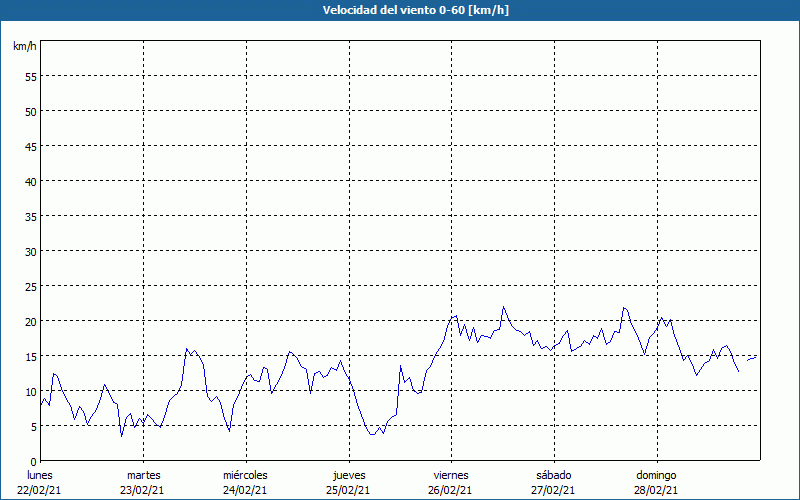Click the 55 y-axis label
The width and height of the screenshot is (800, 500).
(31, 77)
